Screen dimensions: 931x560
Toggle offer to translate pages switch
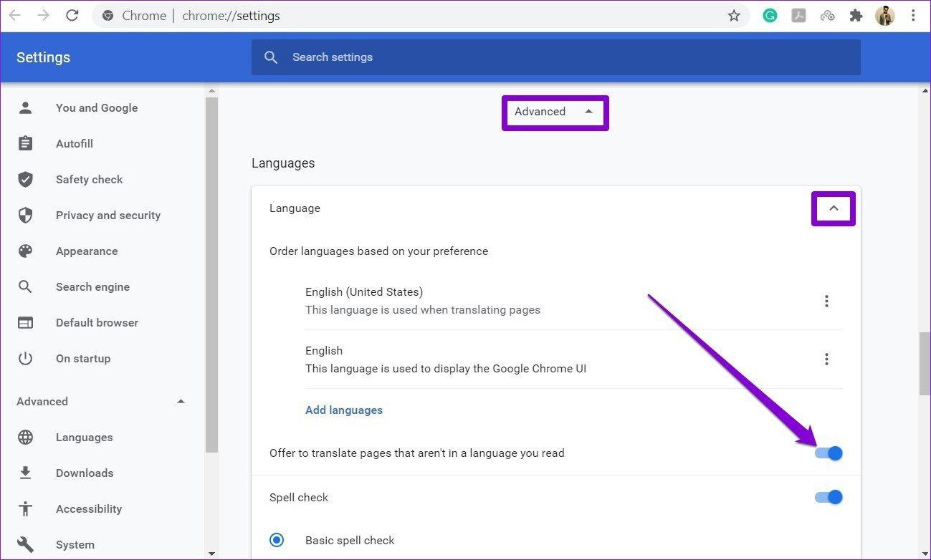[829, 453]
